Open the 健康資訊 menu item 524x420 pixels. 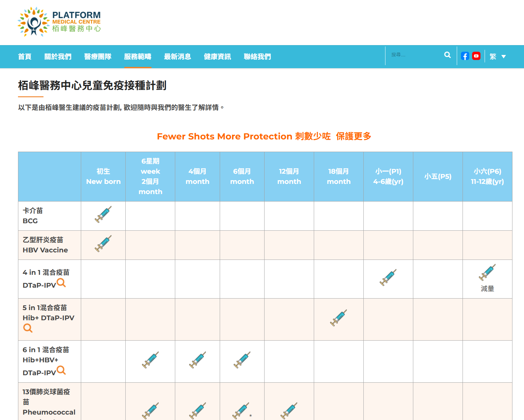(x=217, y=57)
